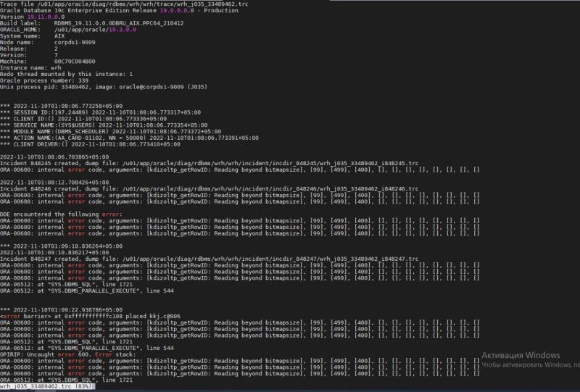Image resolution: width=580 pixels, height=392 pixels.
Task: Select the 'Release: 2' line
Action: pyautogui.click(x=29, y=49)
